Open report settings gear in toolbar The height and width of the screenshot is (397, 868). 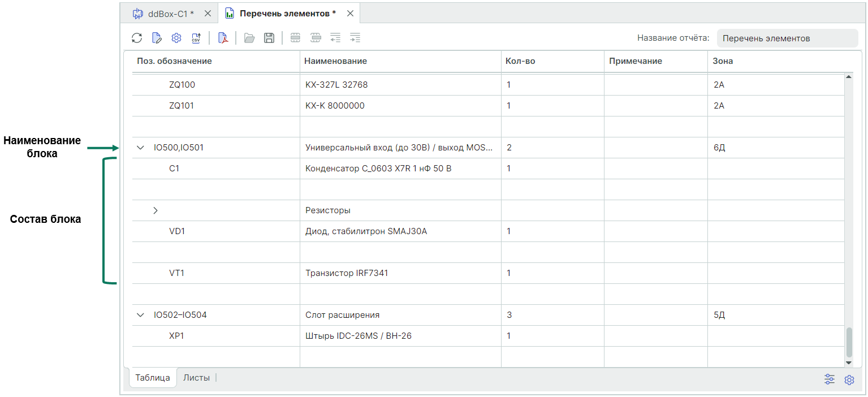[x=176, y=38]
